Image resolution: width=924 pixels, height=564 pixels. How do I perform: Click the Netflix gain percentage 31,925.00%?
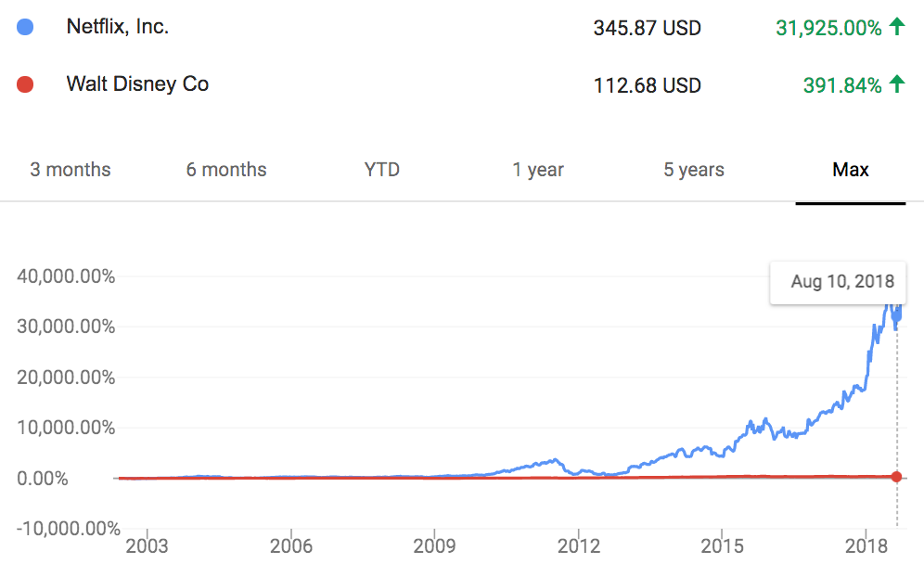point(831,28)
